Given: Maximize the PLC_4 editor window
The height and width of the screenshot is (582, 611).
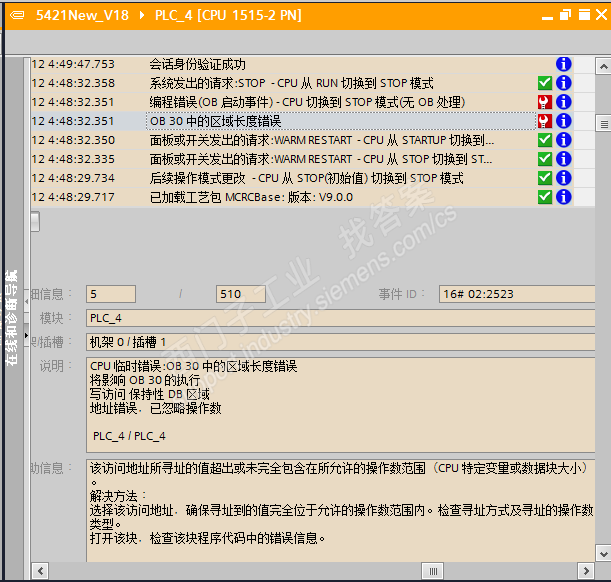Looking at the screenshot, I should (x=584, y=15).
